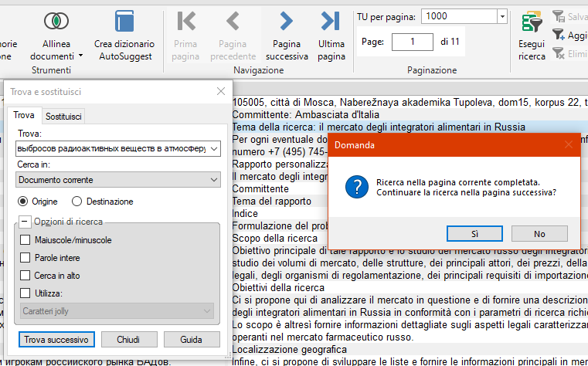
Task: Click the Elimina filter icon
Action: pos(559,53)
